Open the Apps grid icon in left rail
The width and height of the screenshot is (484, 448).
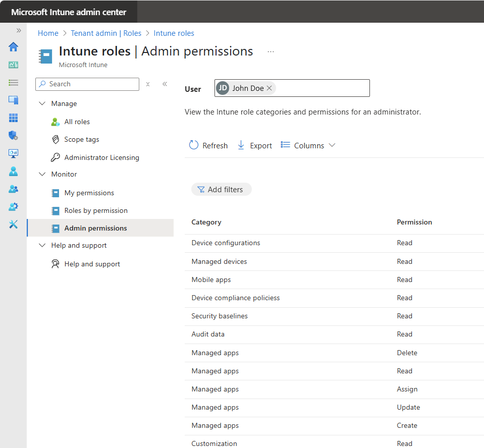click(14, 118)
